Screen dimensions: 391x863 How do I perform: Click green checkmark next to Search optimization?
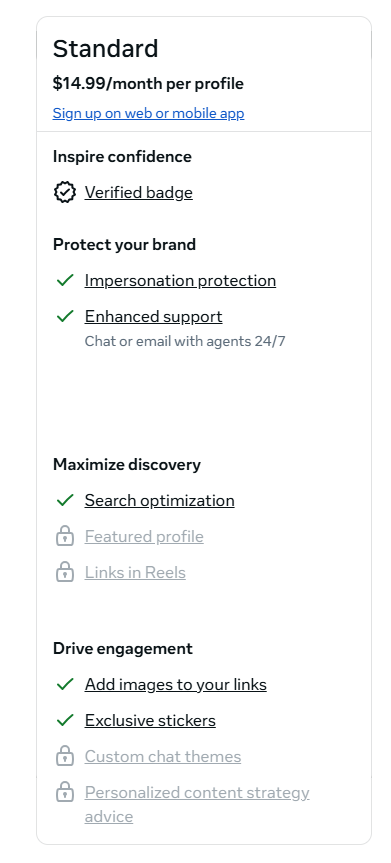65,500
